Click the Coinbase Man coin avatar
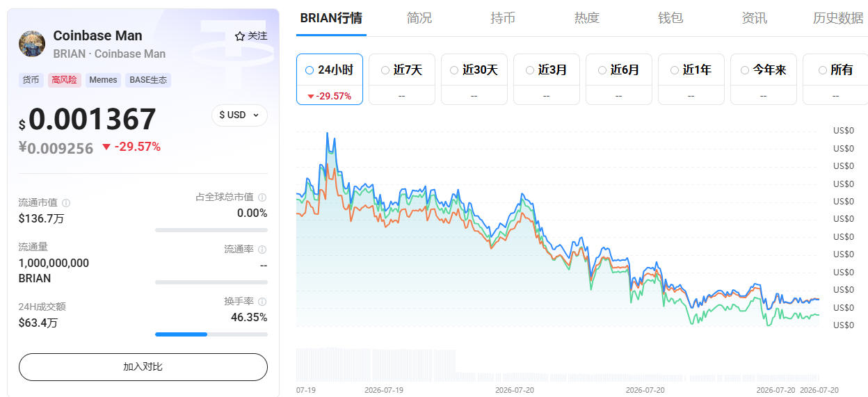Screen dimensions: 868x397 click(32, 44)
